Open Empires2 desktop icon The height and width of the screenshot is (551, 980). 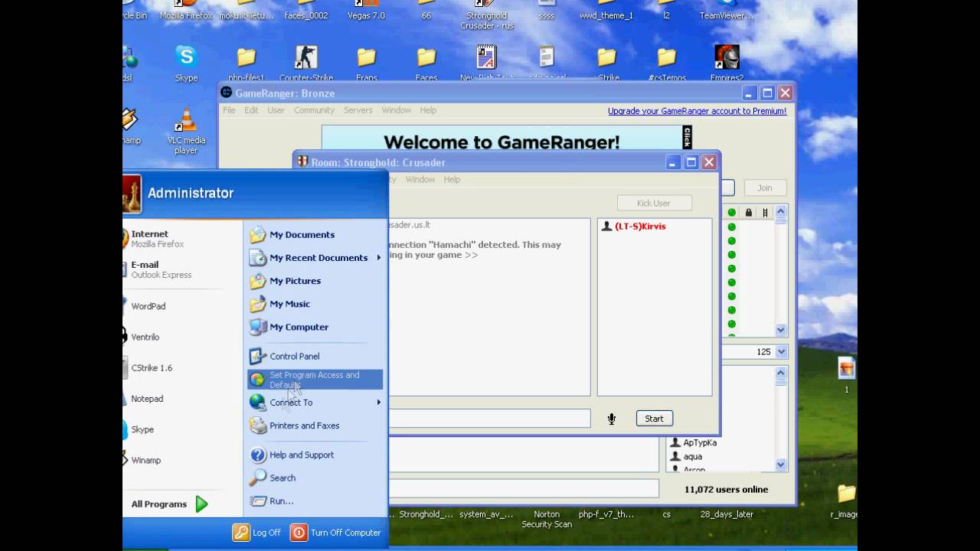[x=727, y=63]
